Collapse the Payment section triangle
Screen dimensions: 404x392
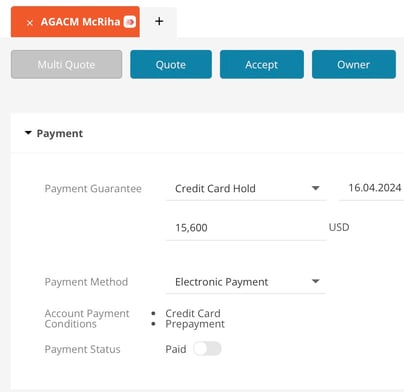[28, 133]
